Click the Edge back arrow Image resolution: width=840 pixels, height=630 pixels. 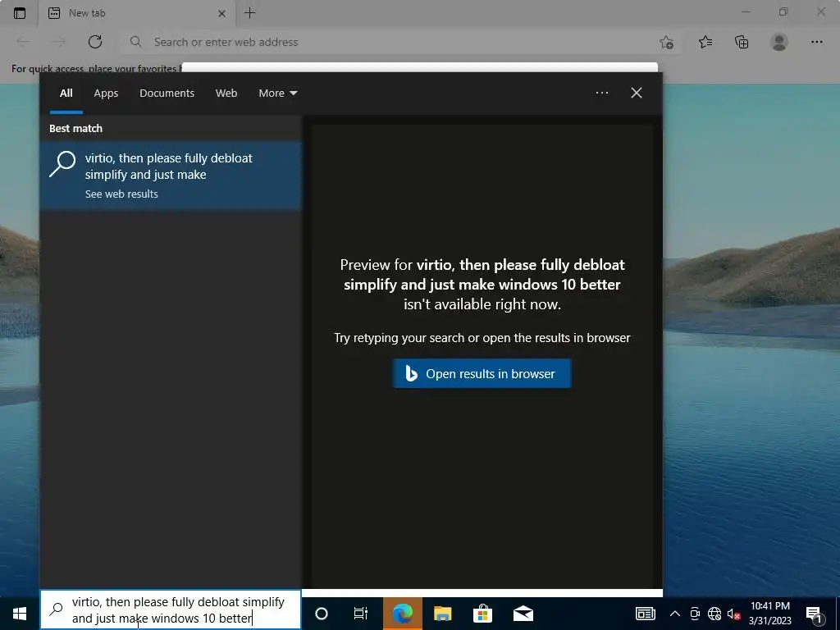(x=23, y=42)
